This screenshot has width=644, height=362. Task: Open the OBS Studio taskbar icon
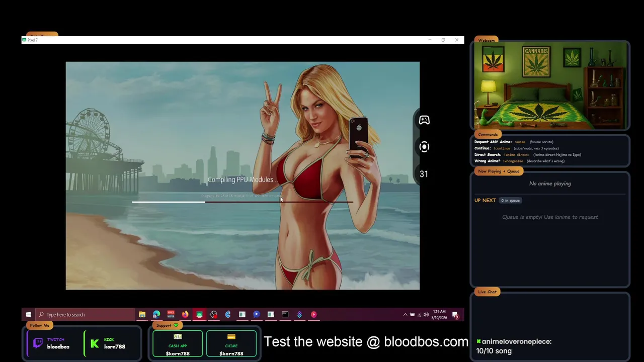[x=214, y=315]
